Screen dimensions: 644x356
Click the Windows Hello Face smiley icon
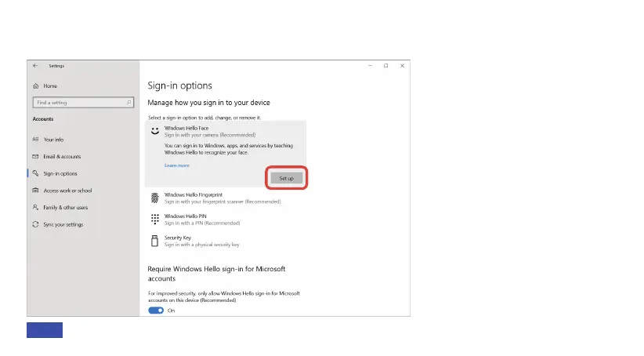(155, 131)
